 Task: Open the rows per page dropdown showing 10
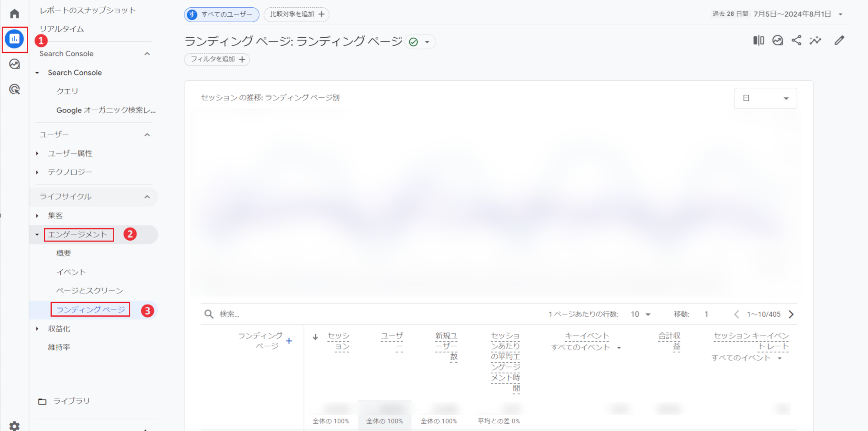tap(639, 314)
